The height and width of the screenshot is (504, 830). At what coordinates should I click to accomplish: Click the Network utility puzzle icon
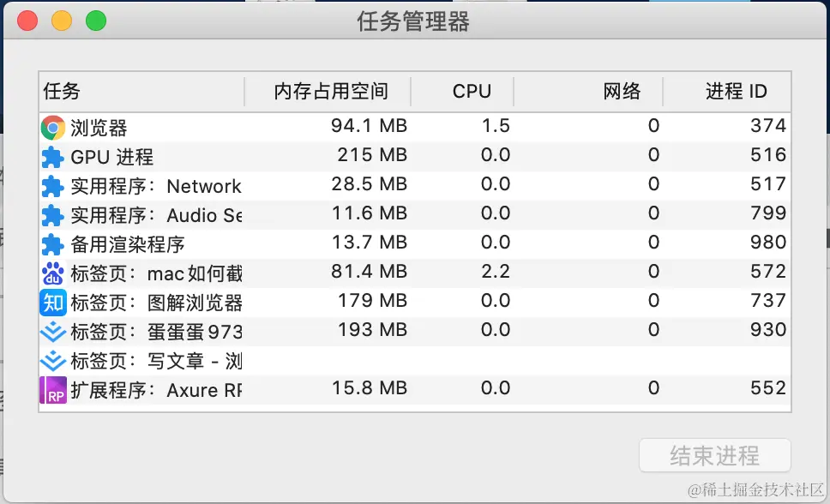click(53, 186)
